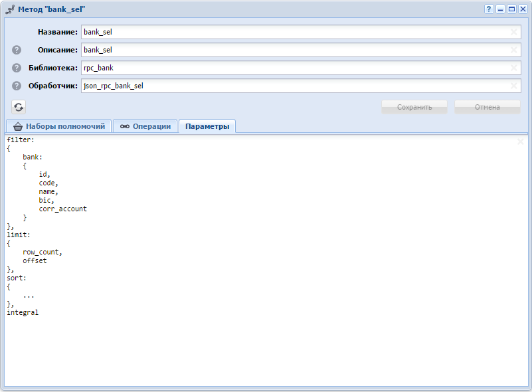
Task: Switch to Наборы полномочий tab
Action: click(58, 126)
